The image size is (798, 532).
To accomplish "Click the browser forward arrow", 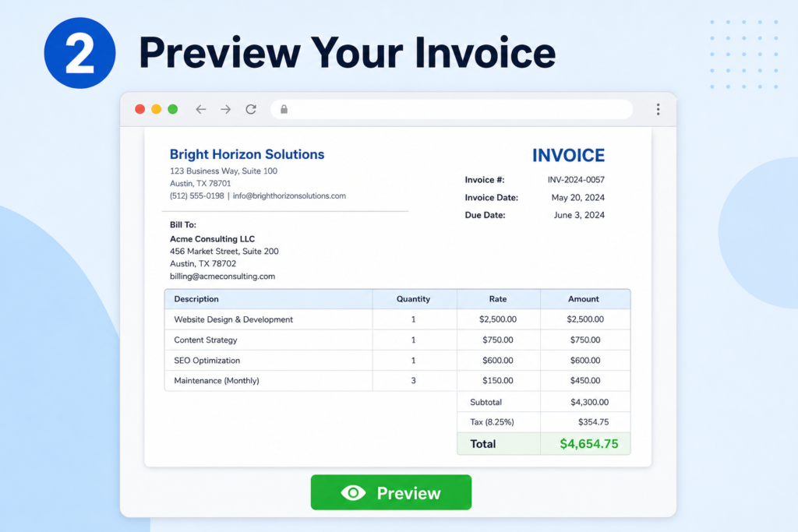I will [225, 109].
